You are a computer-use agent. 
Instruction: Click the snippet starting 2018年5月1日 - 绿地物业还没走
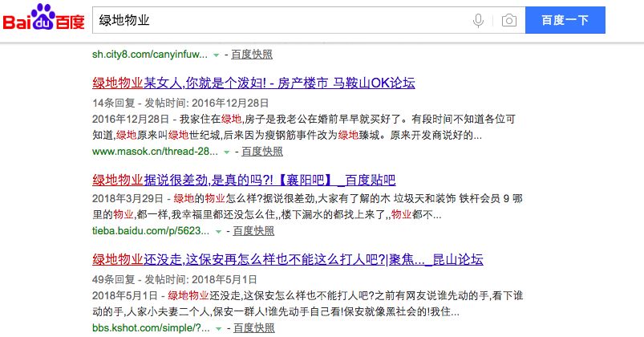coord(307,304)
